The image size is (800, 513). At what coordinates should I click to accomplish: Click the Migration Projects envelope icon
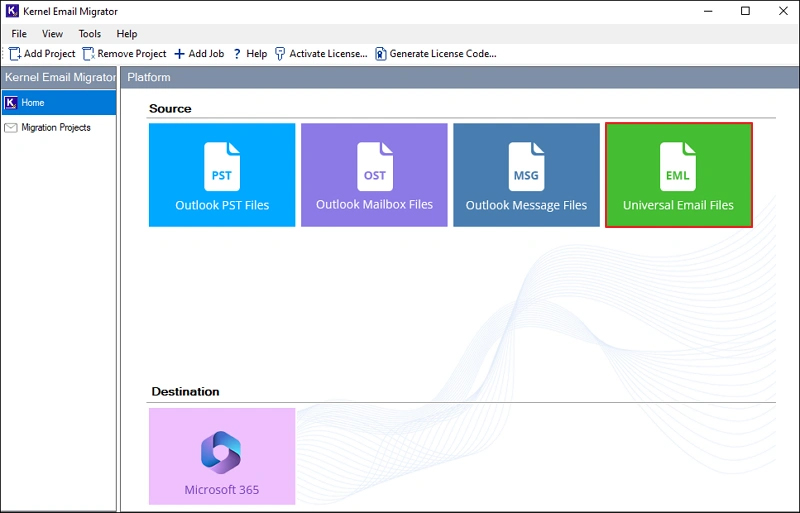click(x=11, y=128)
